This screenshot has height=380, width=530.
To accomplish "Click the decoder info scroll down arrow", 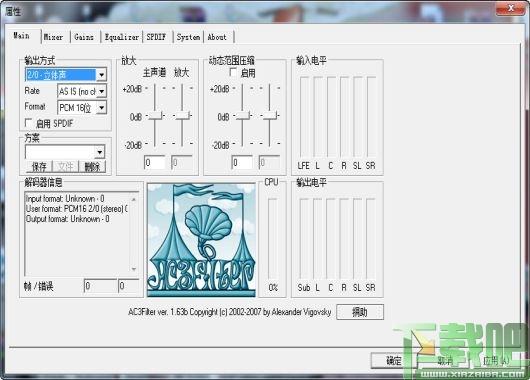I will (x=134, y=269).
